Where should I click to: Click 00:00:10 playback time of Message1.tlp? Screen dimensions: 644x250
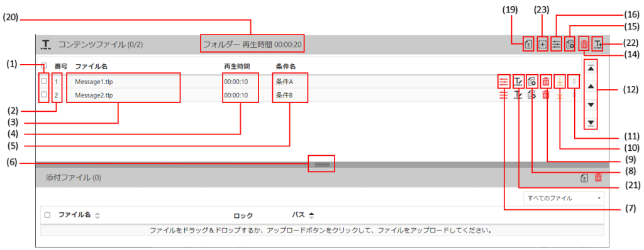(x=236, y=82)
